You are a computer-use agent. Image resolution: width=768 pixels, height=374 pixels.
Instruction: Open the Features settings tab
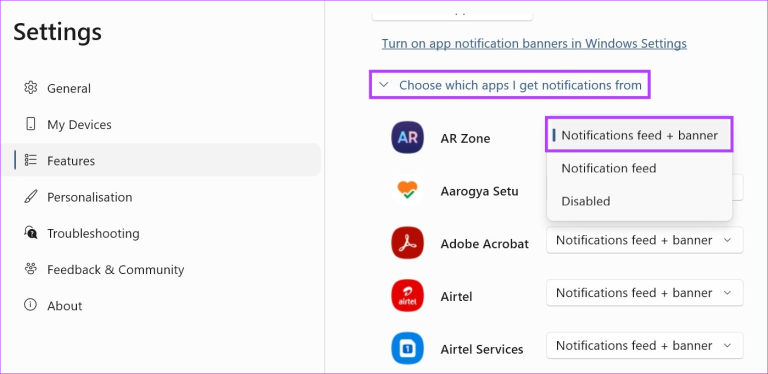[161, 160]
